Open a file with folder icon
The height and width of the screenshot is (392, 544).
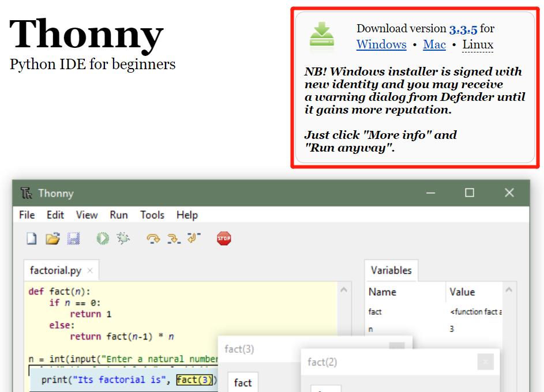52,239
